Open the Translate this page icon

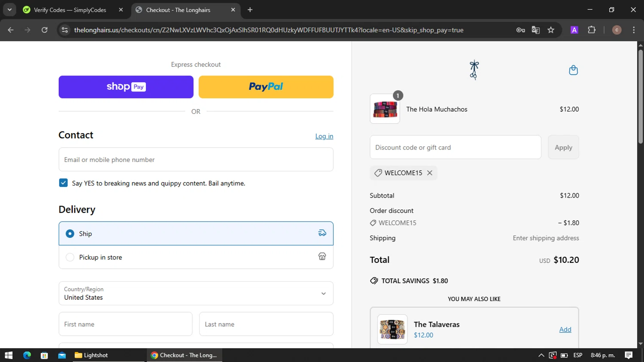pos(535,30)
